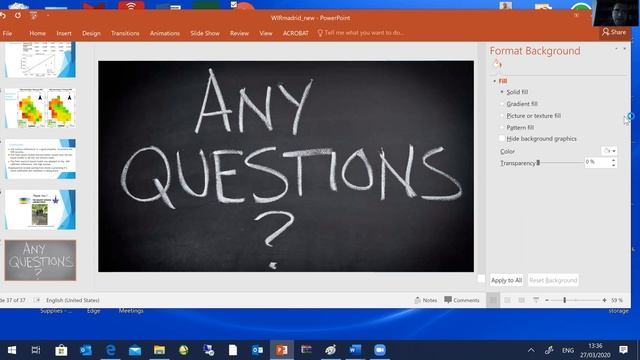Image resolution: width=640 pixels, height=360 pixels.
Task: Open Microsoft Edge from the taskbar
Action: pyautogui.click(x=111, y=350)
